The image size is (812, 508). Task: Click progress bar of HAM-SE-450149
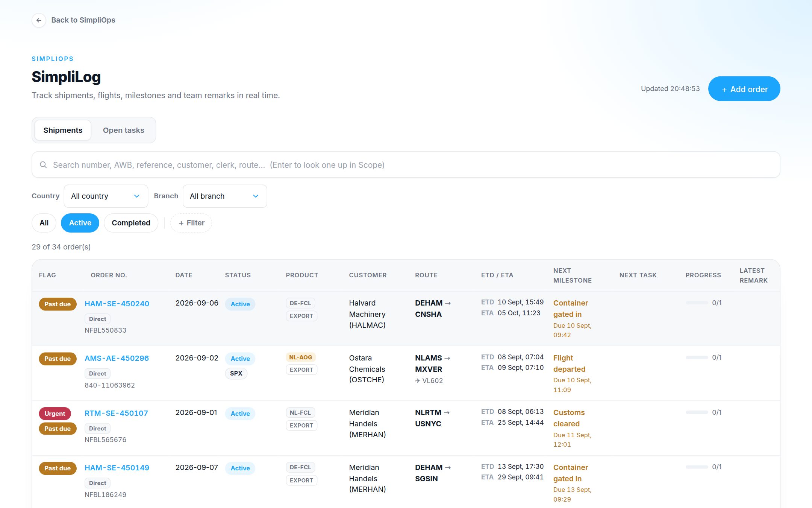[x=697, y=467]
